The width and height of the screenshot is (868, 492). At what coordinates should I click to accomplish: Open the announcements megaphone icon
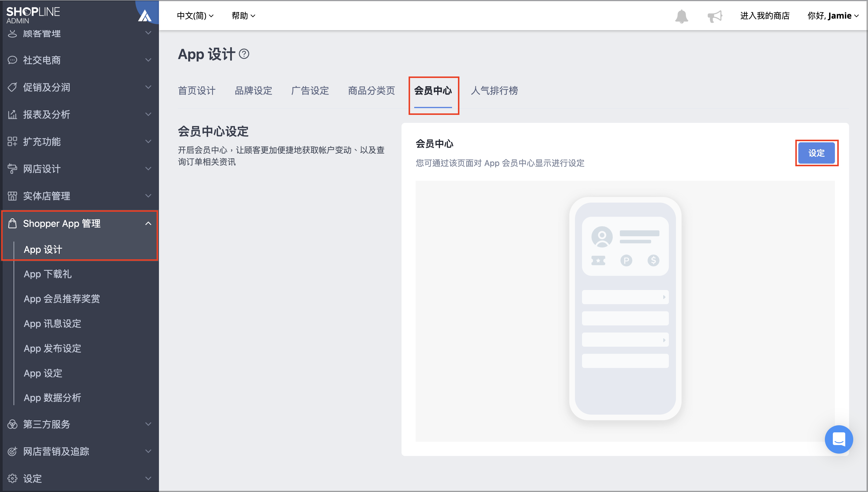pyautogui.click(x=715, y=16)
